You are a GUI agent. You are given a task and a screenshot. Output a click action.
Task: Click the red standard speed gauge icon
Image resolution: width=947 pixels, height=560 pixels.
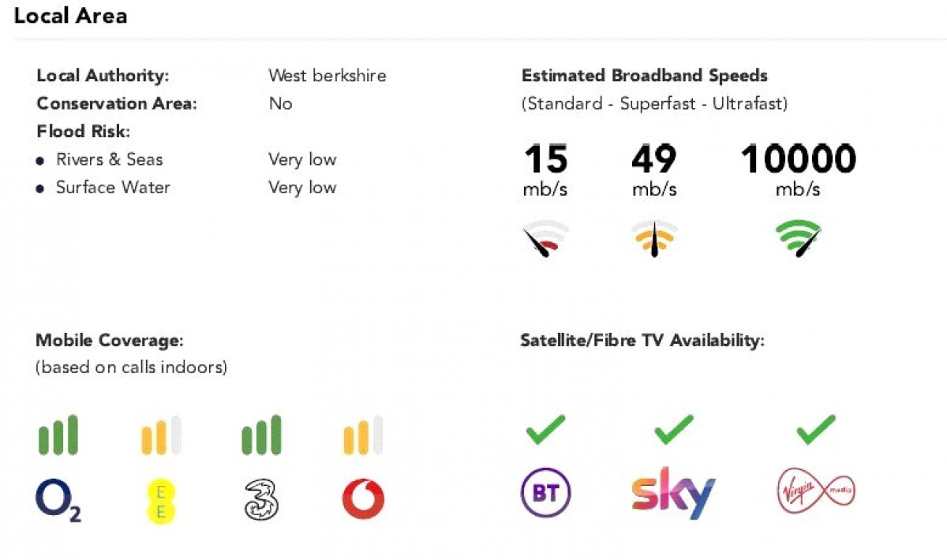pyautogui.click(x=545, y=240)
